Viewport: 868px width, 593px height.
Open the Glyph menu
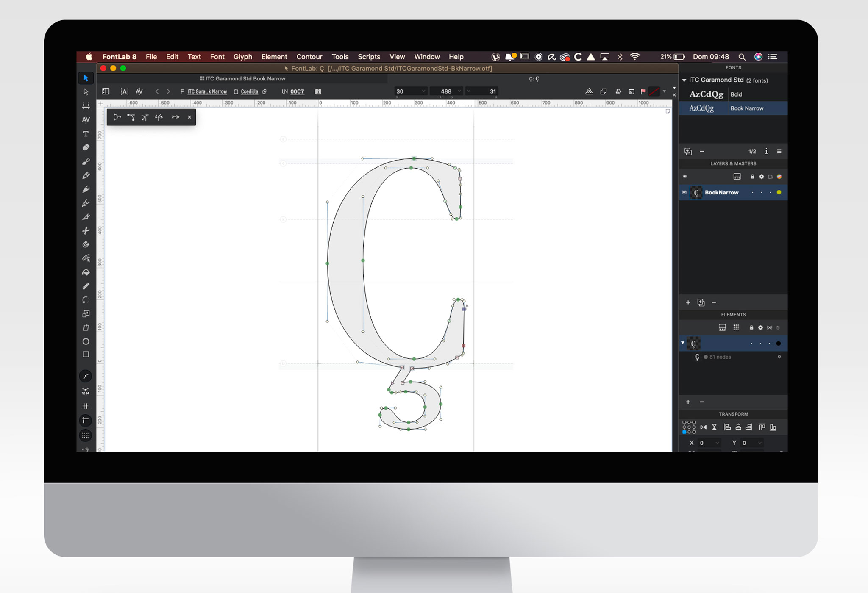tap(242, 57)
